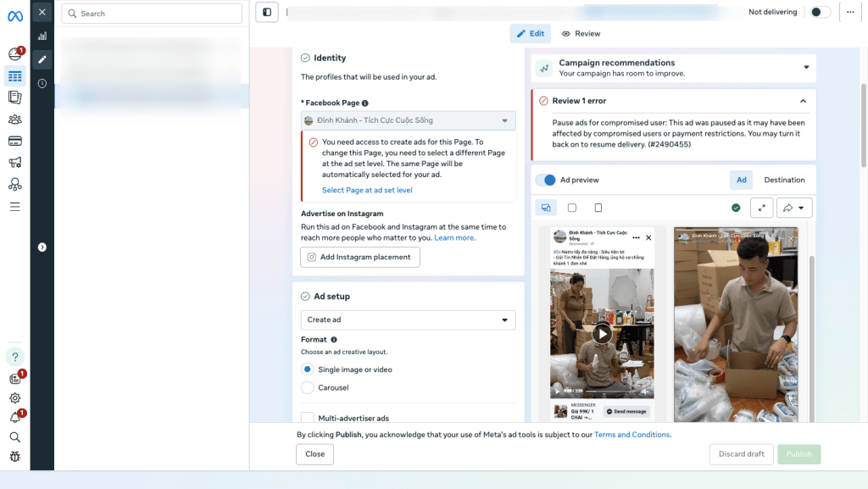The image size is (868, 489).
Task: Collapse Review 1 error section
Action: click(803, 101)
